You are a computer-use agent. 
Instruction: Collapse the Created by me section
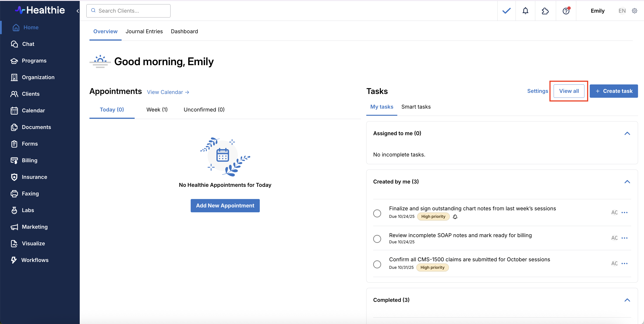click(627, 182)
